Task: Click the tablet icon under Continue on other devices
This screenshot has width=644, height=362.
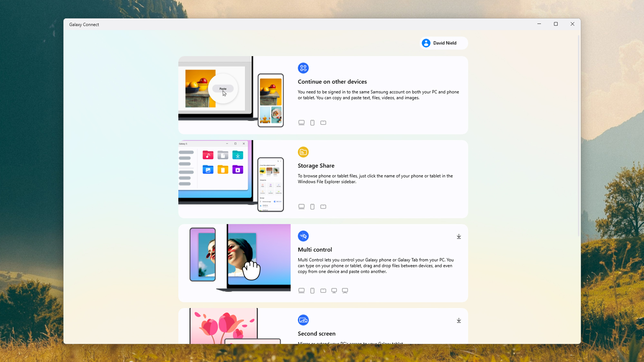Action: click(x=323, y=122)
